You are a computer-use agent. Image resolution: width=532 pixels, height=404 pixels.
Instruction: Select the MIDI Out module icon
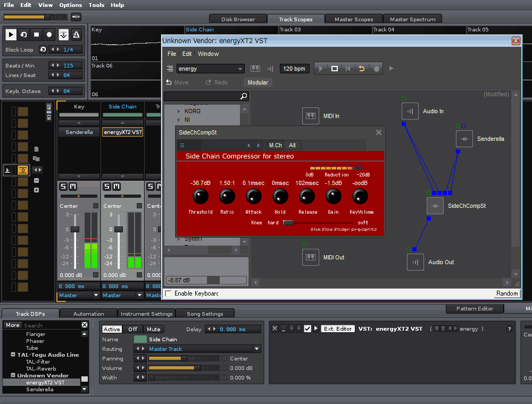point(311,257)
